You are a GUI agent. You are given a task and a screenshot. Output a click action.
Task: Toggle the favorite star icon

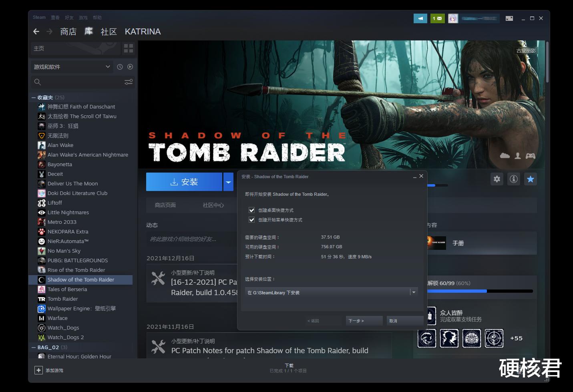pos(531,179)
